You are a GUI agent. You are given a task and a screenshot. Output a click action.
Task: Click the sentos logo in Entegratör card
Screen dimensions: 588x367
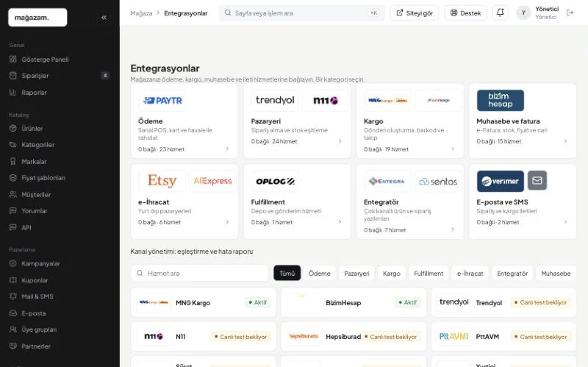pos(438,182)
